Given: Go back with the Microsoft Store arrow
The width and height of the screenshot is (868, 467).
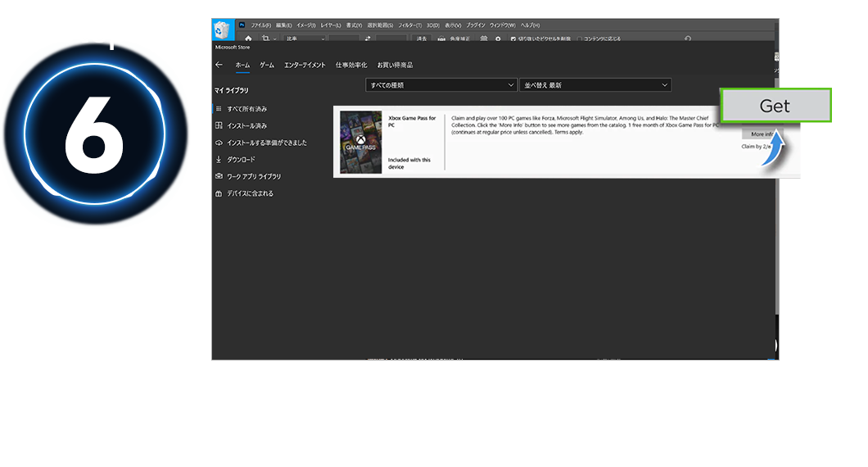Looking at the screenshot, I should tap(219, 65).
